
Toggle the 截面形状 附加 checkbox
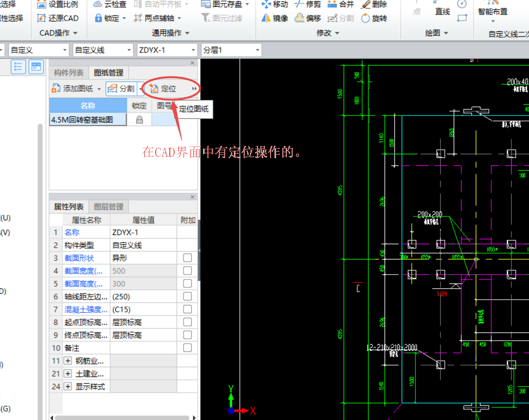click(x=187, y=258)
